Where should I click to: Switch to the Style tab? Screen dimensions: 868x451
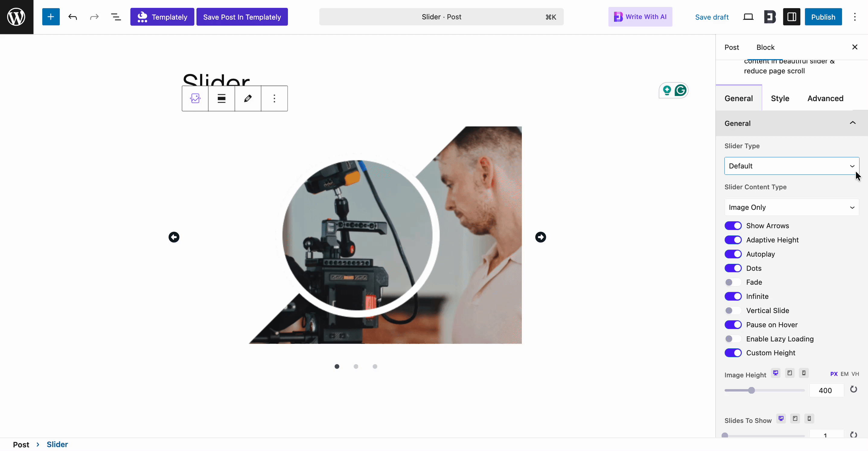coord(780,98)
